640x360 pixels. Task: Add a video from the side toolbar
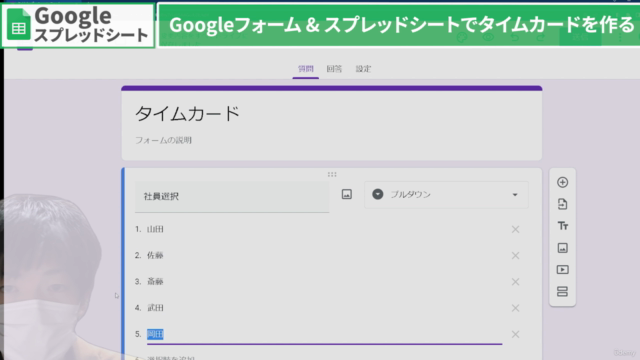[562, 269]
